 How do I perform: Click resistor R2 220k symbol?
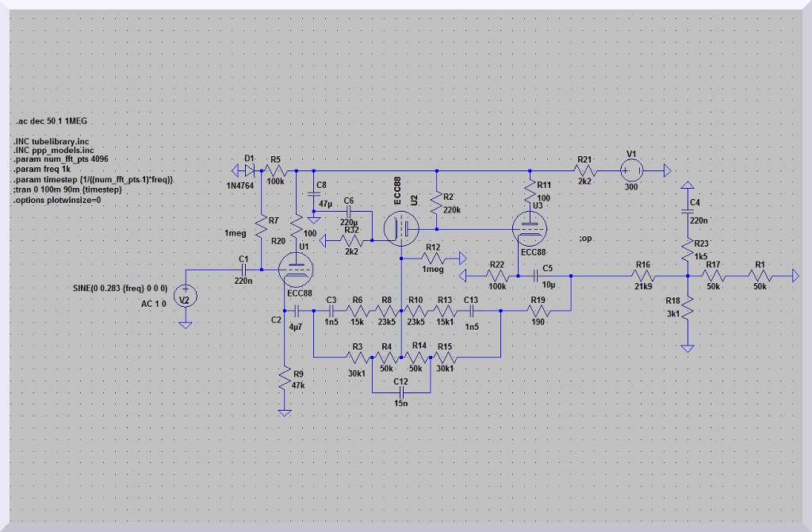[435, 205]
